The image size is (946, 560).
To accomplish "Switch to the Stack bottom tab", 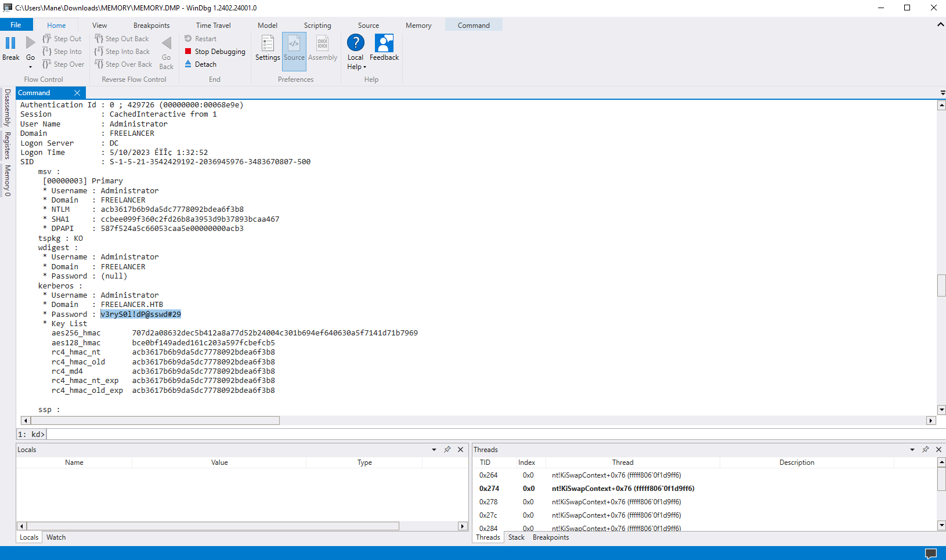I will (517, 537).
